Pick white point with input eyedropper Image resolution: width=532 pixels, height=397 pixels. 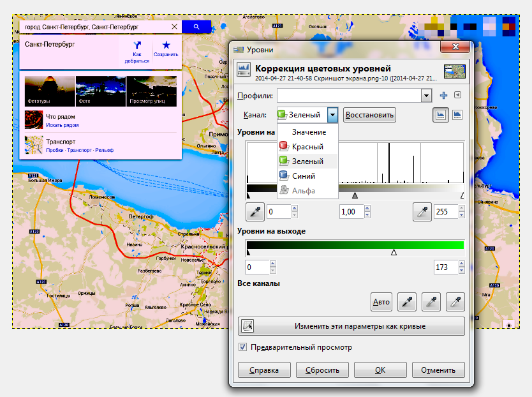point(422,211)
